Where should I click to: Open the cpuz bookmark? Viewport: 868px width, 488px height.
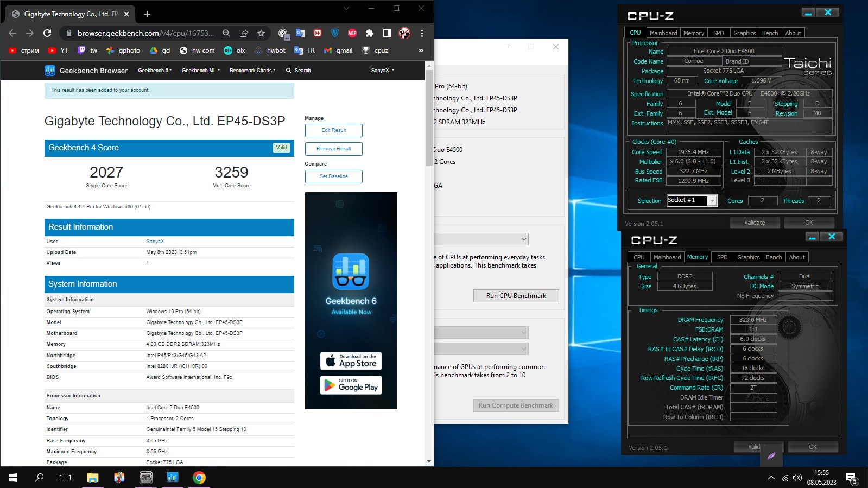[x=375, y=50]
